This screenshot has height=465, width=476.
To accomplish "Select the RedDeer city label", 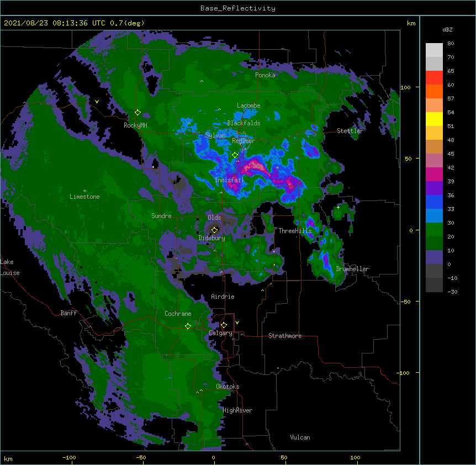I will pos(244,141).
